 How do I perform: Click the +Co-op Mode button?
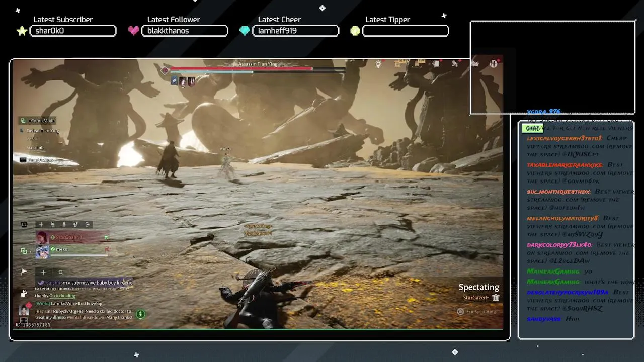click(x=37, y=121)
